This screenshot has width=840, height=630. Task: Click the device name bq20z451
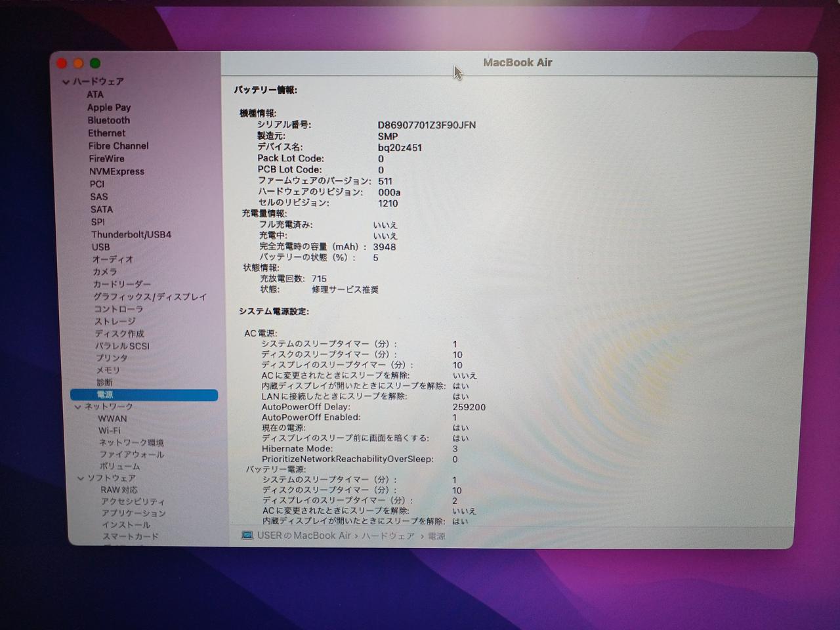tap(400, 148)
